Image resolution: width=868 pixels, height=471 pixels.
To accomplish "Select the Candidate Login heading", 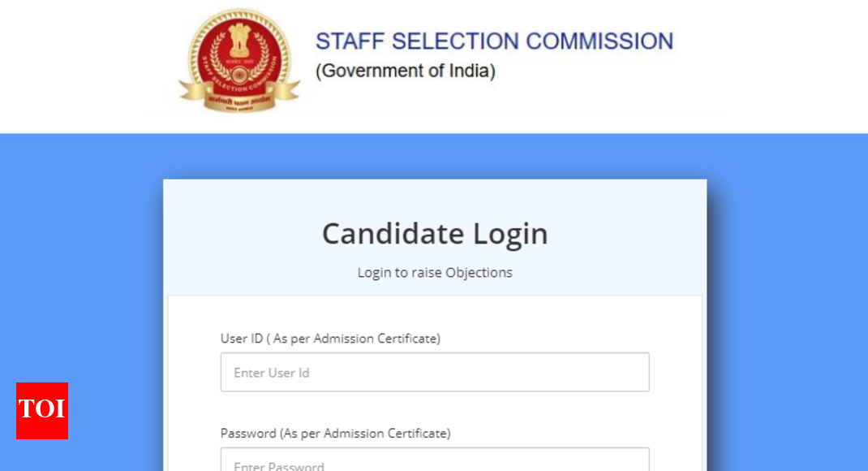I will click(435, 234).
